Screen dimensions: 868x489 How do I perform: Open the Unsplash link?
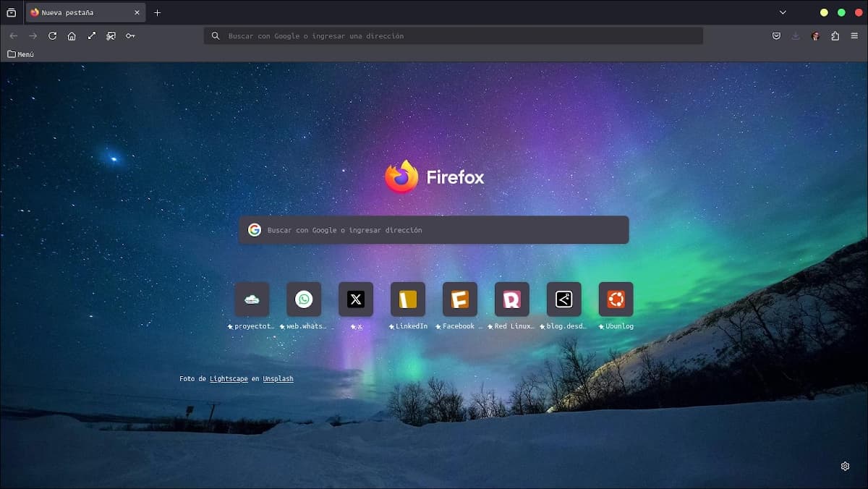pyautogui.click(x=278, y=378)
